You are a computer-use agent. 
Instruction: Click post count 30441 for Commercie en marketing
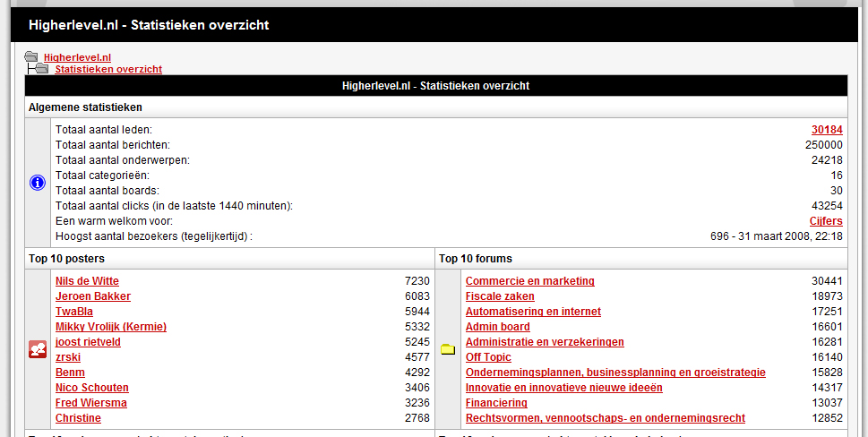(827, 281)
